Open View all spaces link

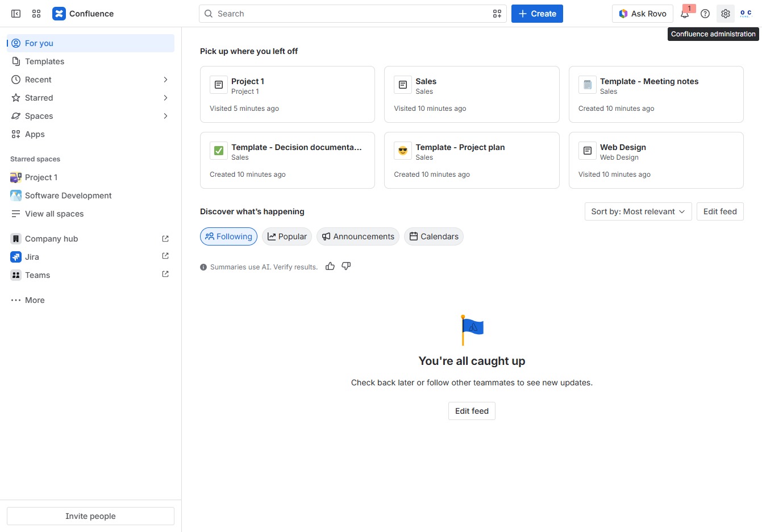[90, 214]
